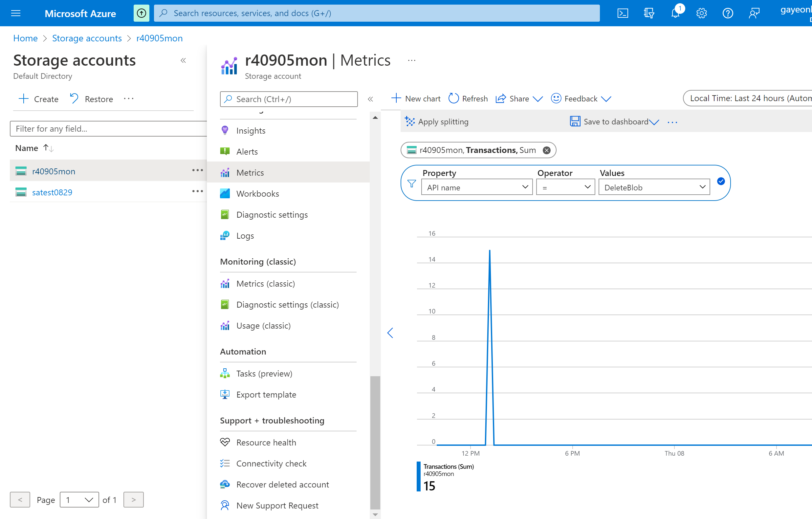812x519 pixels.
Task: Open Cloud Shell from the top bar
Action: [623, 13]
